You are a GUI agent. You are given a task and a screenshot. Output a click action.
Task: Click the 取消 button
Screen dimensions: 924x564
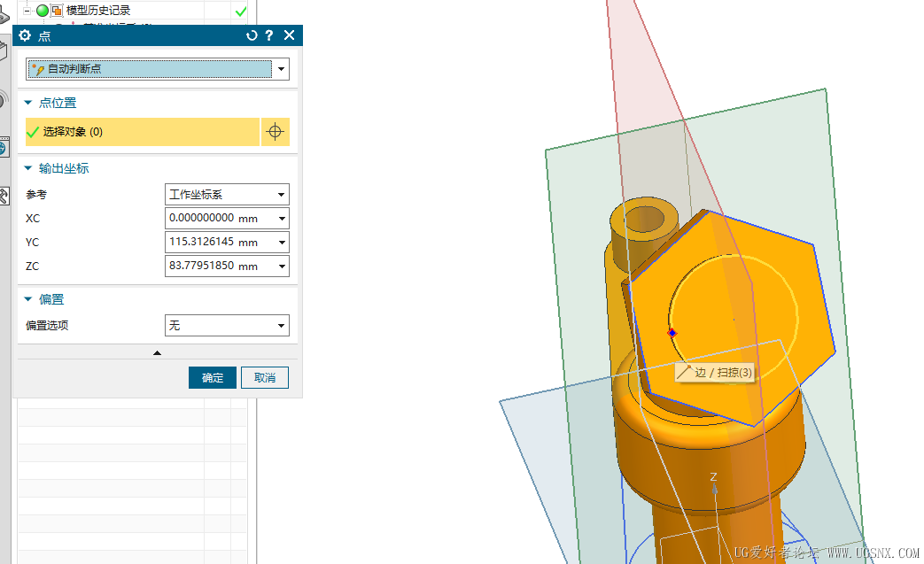point(265,378)
